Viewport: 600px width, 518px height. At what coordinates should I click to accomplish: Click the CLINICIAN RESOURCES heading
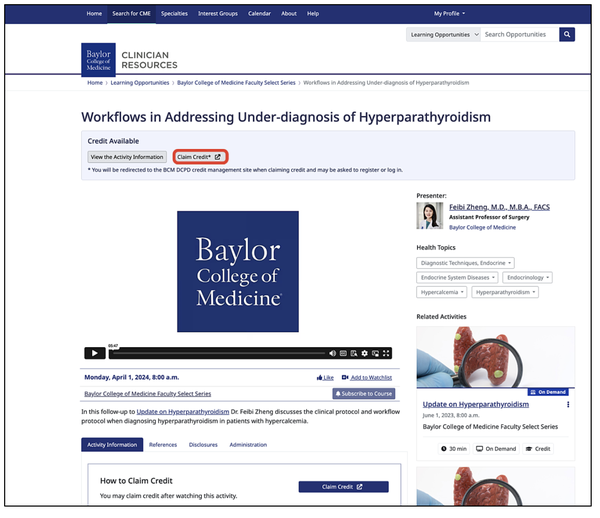click(149, 60)
